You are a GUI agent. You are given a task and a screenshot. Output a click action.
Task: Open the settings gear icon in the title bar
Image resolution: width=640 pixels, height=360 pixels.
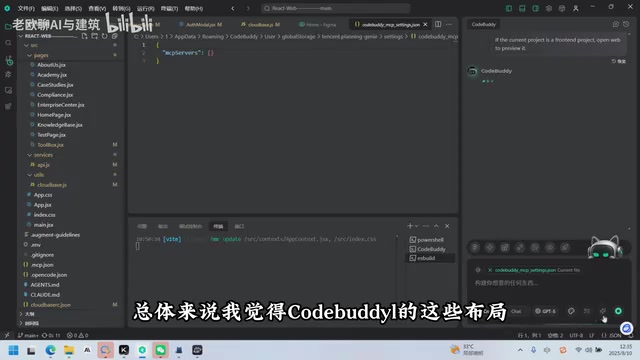[x=549, y=8]
